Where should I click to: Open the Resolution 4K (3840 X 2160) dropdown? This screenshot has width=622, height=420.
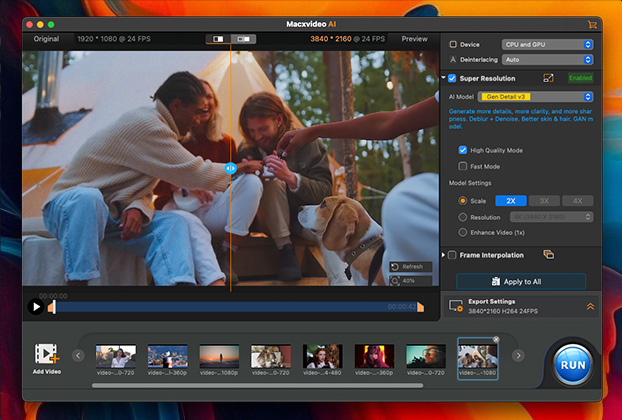(552, 217)
